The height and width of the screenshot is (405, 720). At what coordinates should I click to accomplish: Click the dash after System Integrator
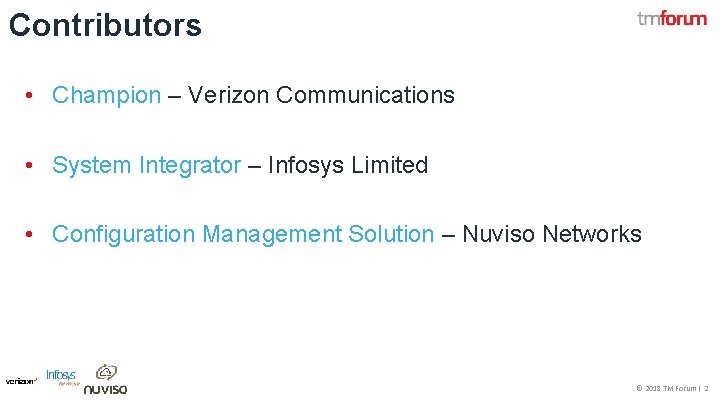[254, 165]
